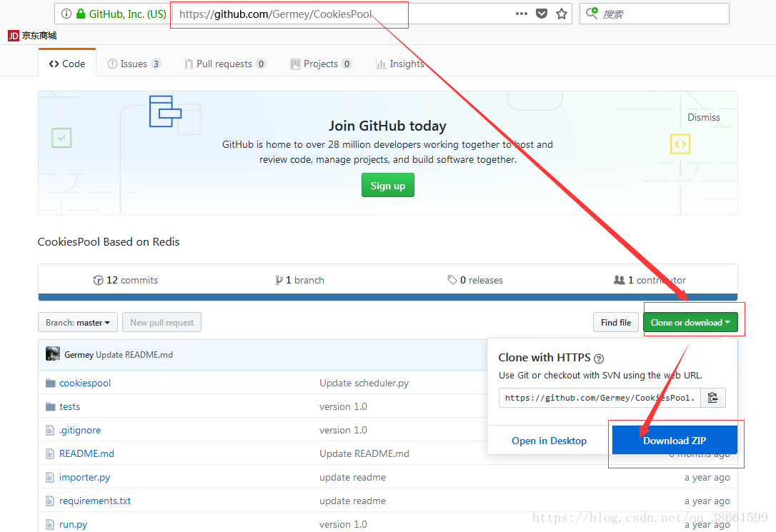Bookmark this page with the star icon
Viewport: 776px width, 532px height.
(x=561, y=14)
